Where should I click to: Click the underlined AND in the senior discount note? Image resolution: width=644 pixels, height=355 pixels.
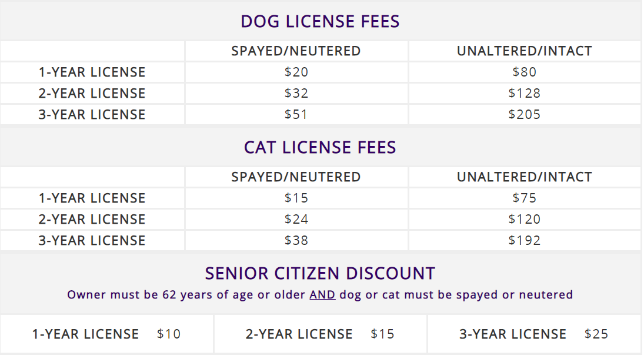pos(322,294)
